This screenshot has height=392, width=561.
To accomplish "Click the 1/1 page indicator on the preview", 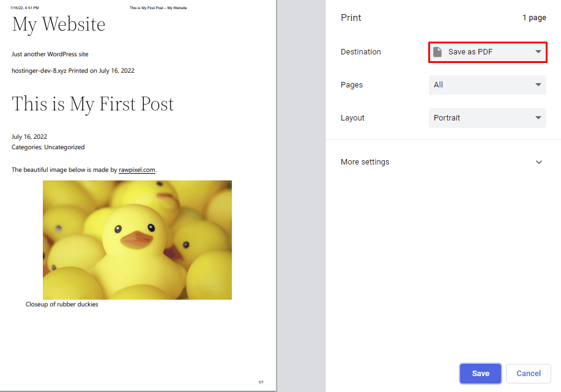I will point(261,382).
